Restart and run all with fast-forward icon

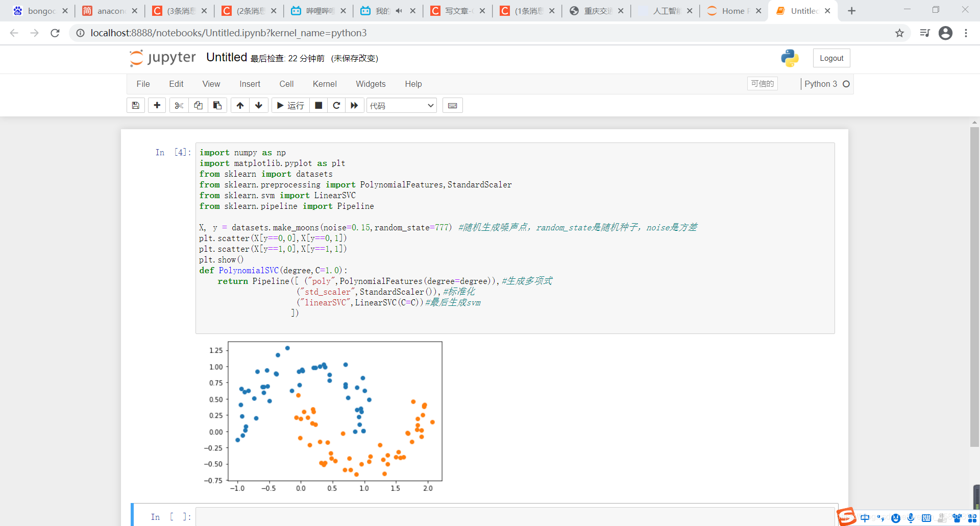click(x=354, y=105)
